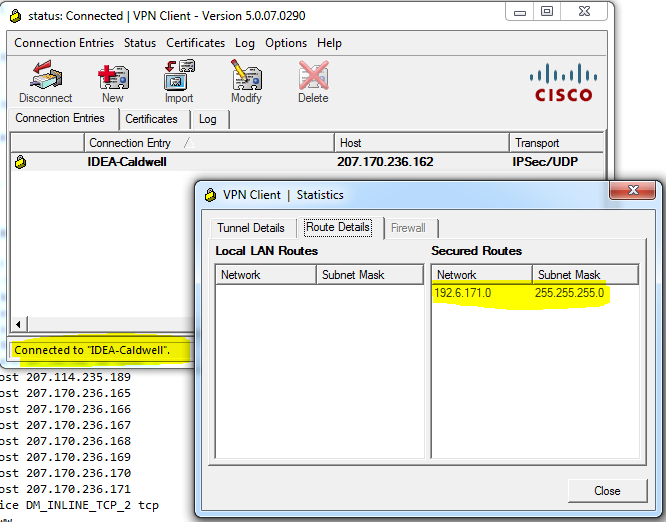This screenshot has height=522, width=666.
Task: Click DM_INLINE_TCP_2 tcp in background text
Action: coord(92,505)
